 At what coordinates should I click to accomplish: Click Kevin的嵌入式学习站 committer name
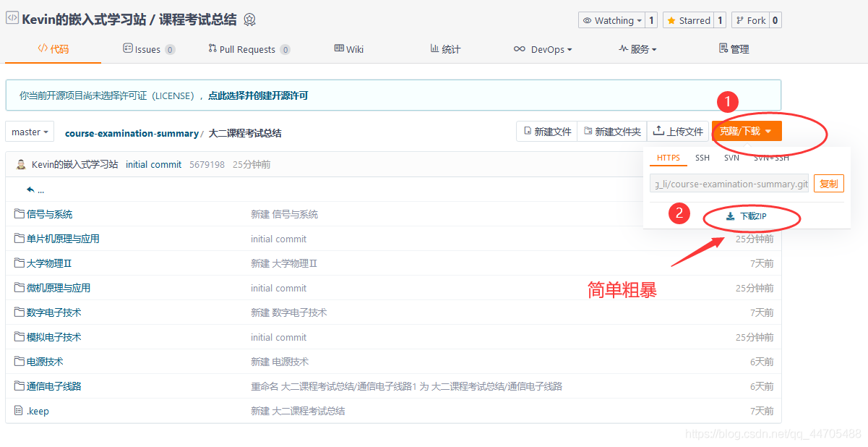tap(75, 164)
